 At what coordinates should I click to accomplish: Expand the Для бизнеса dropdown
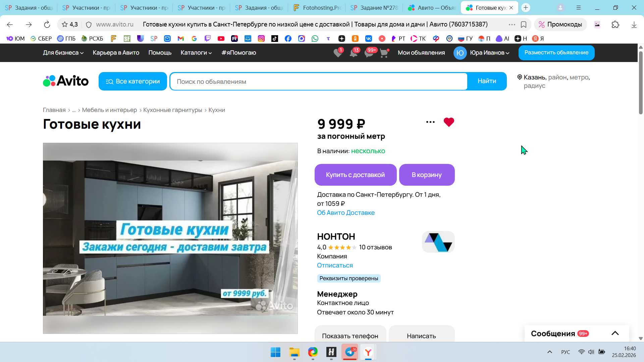(63, 53)
